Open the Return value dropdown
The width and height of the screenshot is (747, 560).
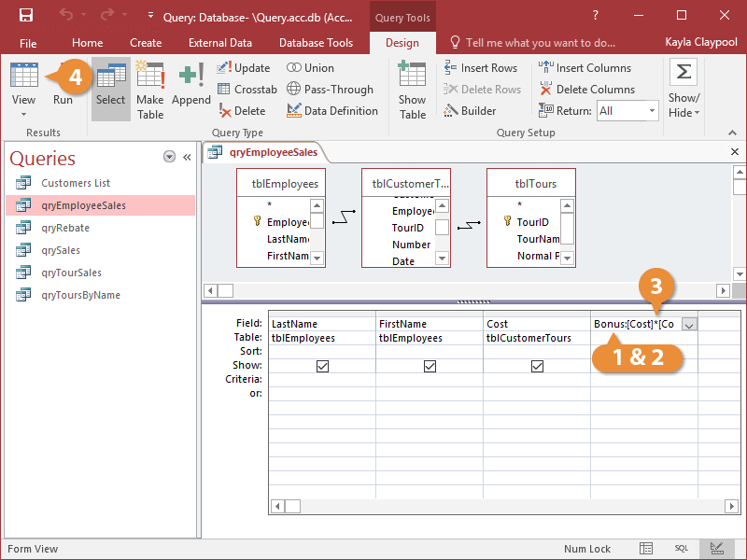(x=652, y=111)
